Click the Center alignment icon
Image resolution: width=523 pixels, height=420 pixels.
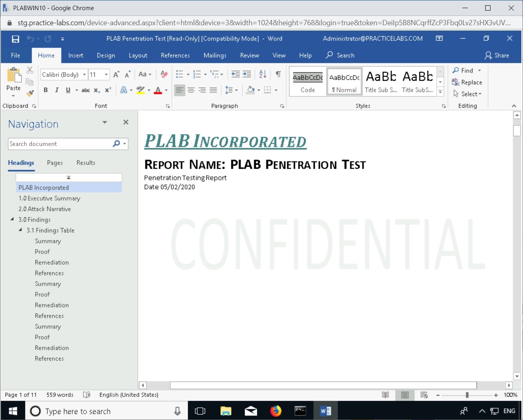point(191,90)
